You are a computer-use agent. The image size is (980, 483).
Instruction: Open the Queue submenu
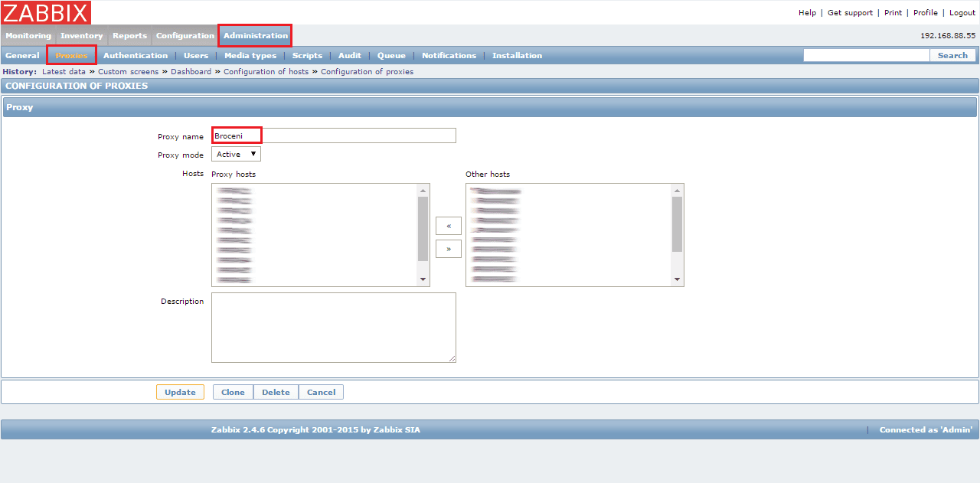[x=391, y=55]
